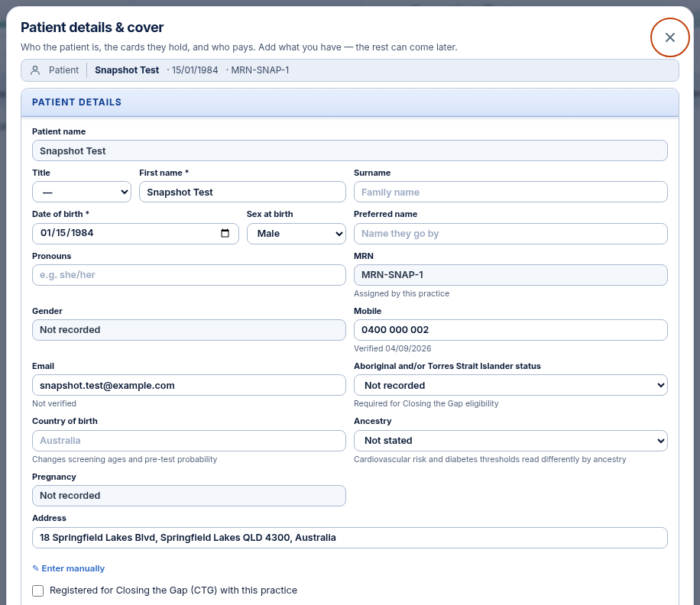Expand the Aboriginal and/or Torres Strait Islander status dropdown

510,385
